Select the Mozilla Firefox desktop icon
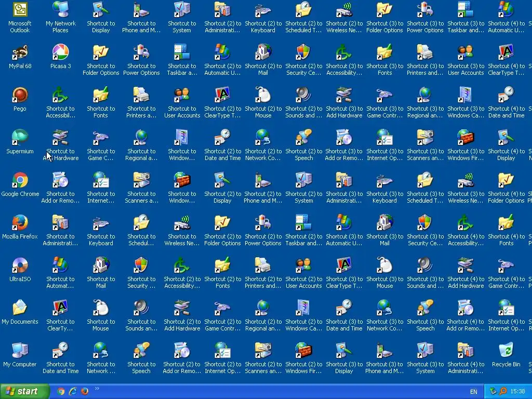The width and height of the screenshot is (532, 399). 20,227
